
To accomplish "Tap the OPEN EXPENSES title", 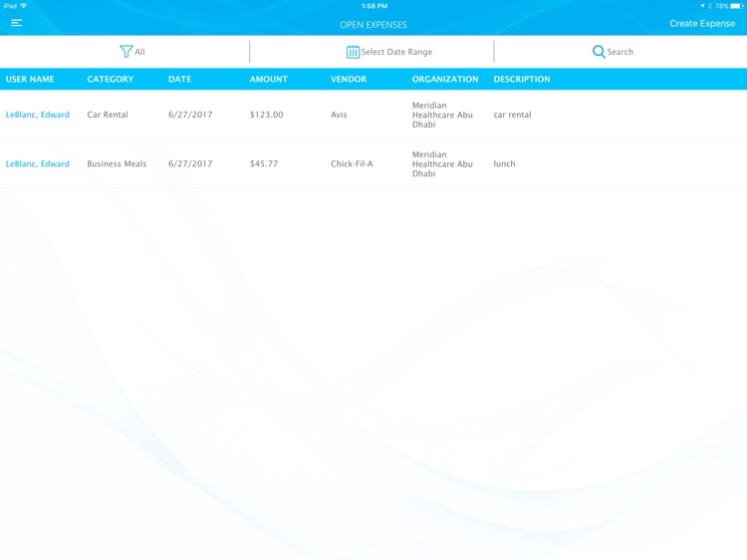I will pyautogui.click(x=373, y=25).
